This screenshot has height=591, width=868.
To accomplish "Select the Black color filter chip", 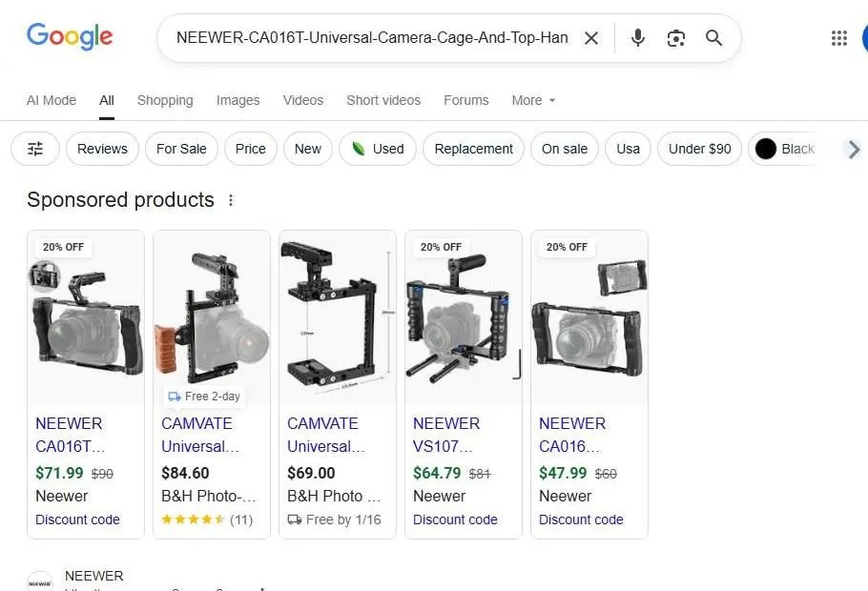I will tap(785, 149).
